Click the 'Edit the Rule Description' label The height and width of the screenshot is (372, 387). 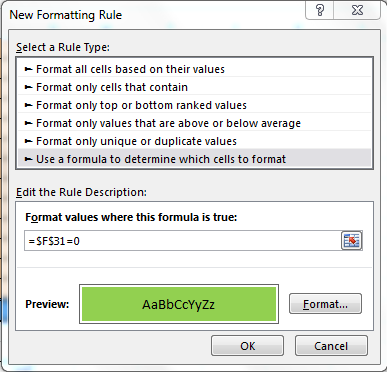click(81, 192)
